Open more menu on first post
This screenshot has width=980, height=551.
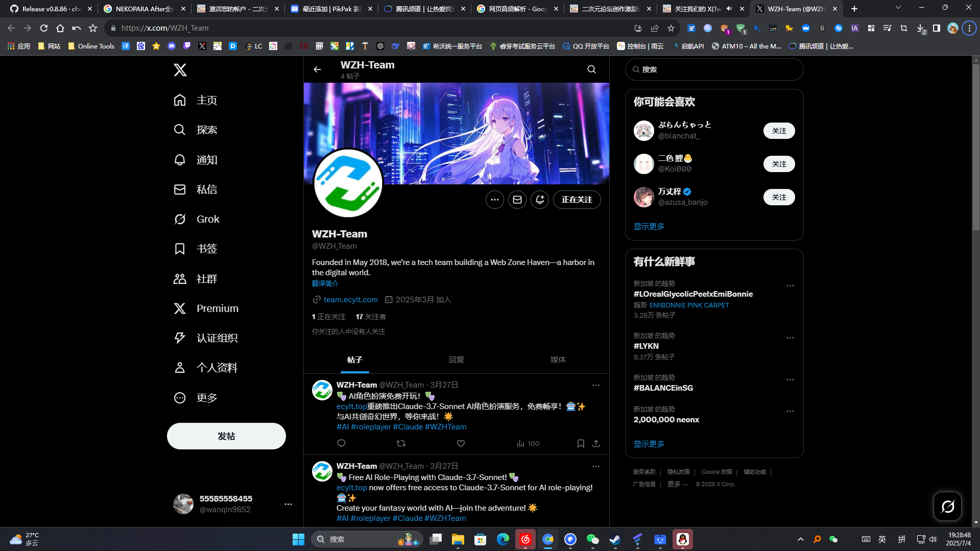click(x=596, y=385)
